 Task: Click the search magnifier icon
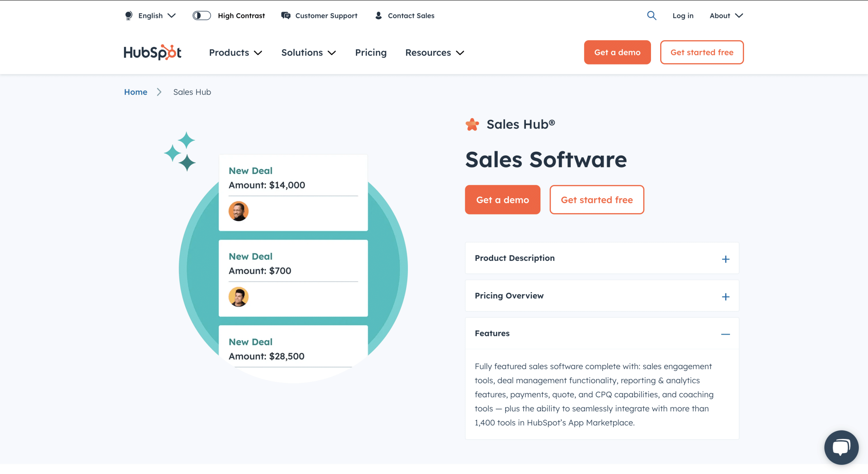[x=651, y=16]
